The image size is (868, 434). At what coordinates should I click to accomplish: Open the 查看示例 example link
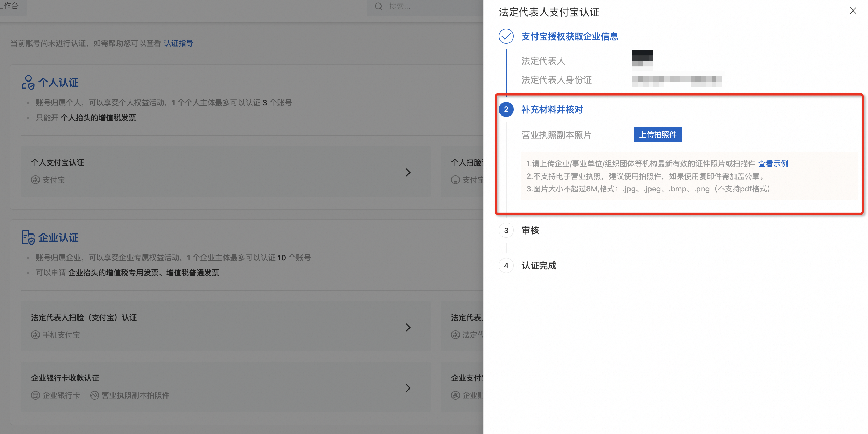click(x=773, y=163)
